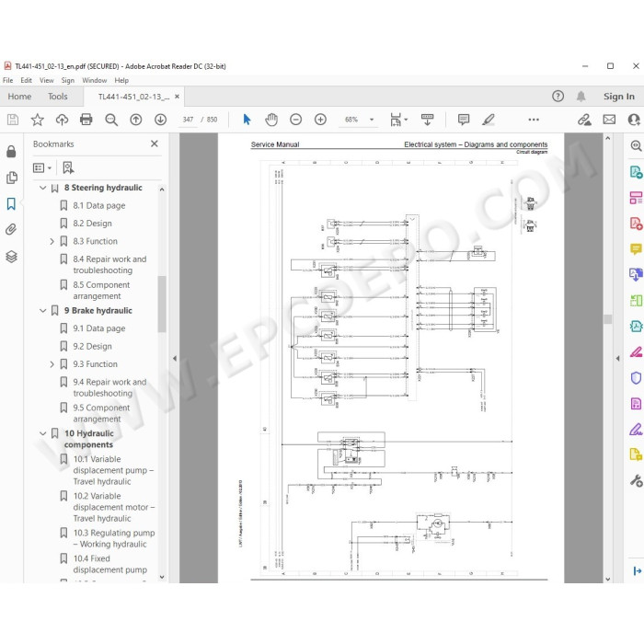Toggle Page Thumbnails panel

click(x=11, y=178)
